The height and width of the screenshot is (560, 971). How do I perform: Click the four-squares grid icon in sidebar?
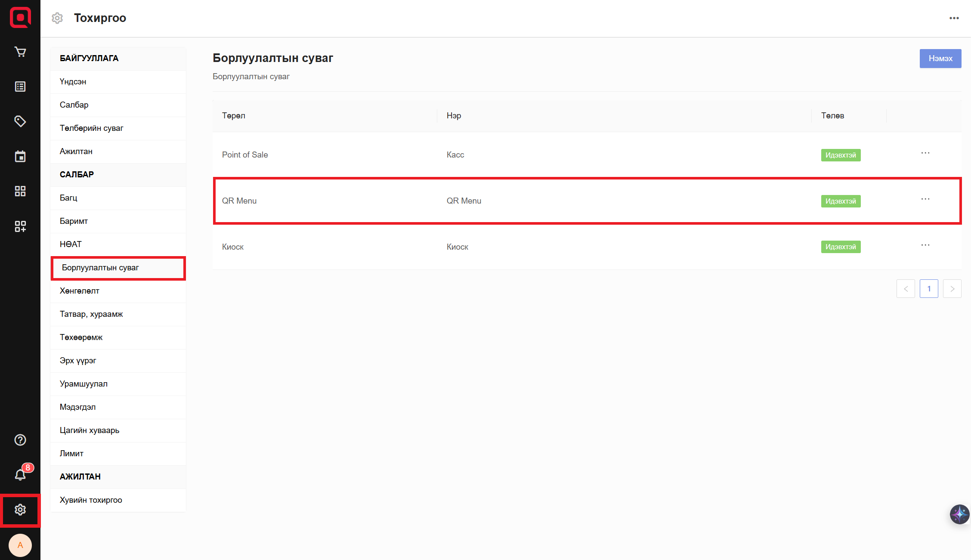pyautogui.click(x=20, y=191)
